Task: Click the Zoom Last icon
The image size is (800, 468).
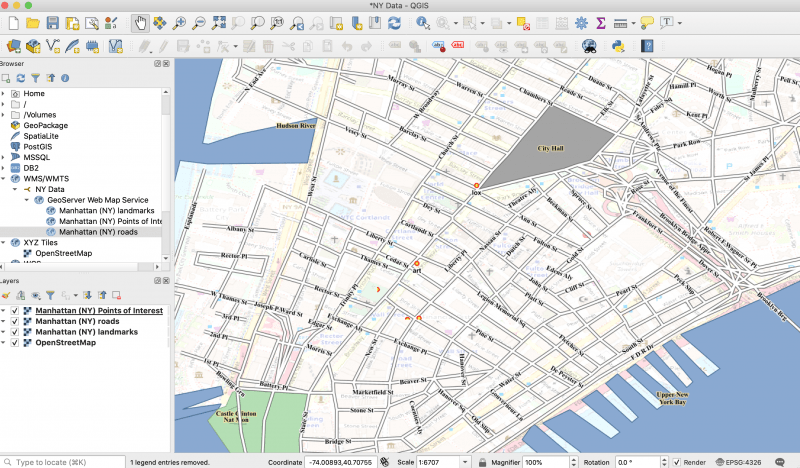Action: click(297, 23)
